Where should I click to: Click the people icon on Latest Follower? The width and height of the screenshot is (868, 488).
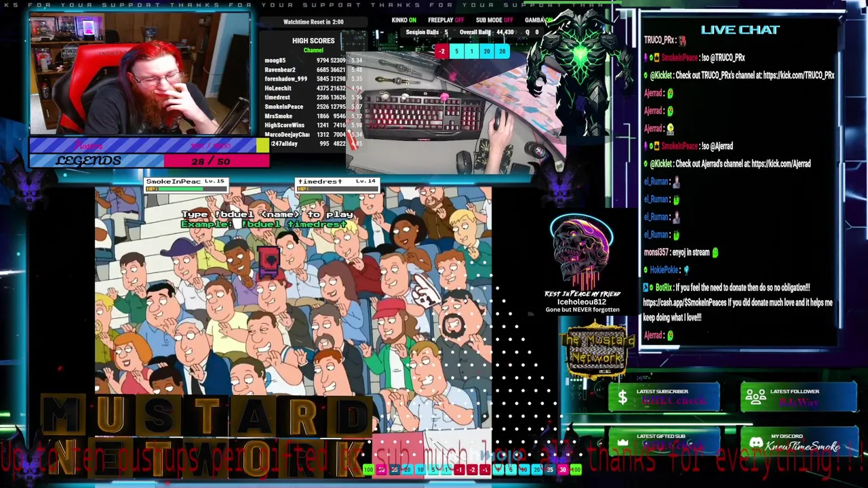point(755,397)
